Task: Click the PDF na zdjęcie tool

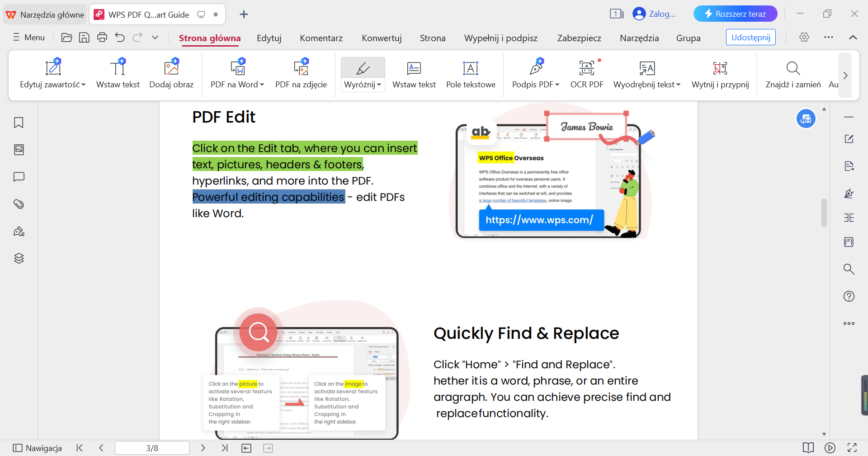Action: [301, 74]
